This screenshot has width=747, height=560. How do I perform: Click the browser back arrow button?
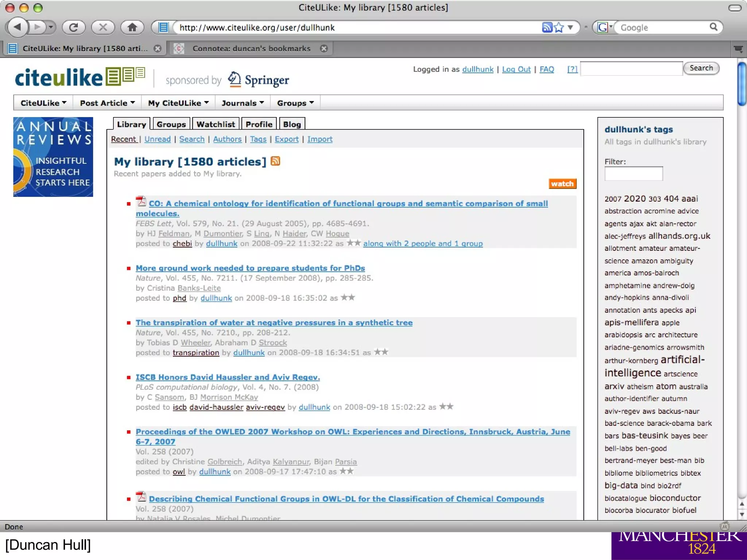coord(17,27)
